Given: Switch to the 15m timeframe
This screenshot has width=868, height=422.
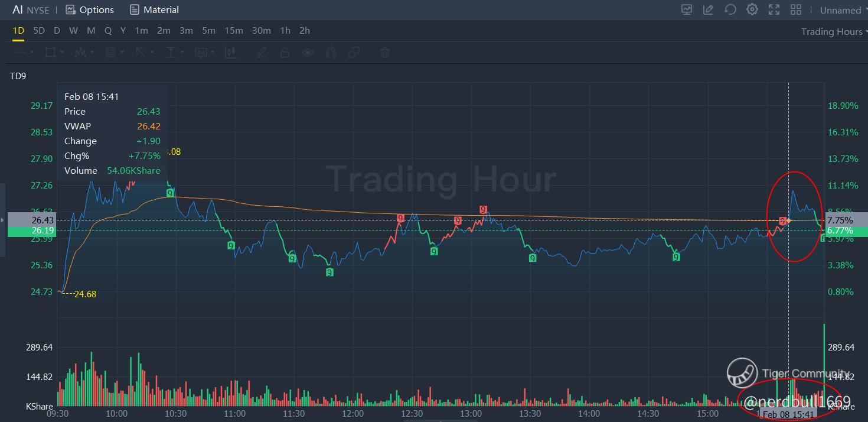Looking at the screenshot, I should tap(234, 31).
